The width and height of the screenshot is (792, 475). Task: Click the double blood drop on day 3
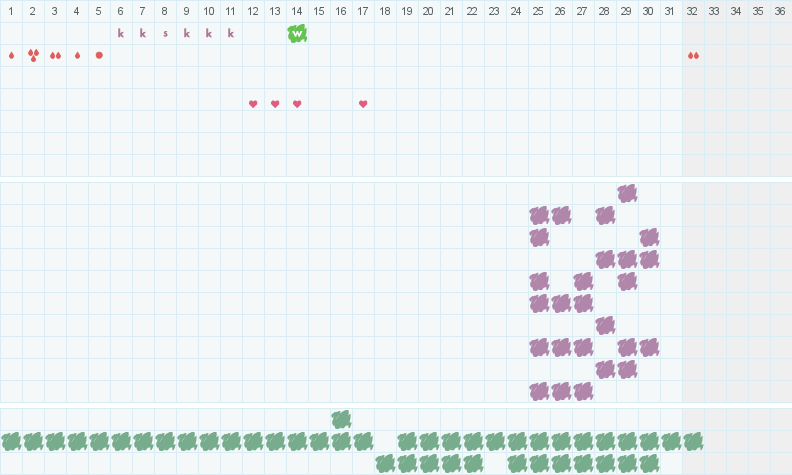(55, 55)
